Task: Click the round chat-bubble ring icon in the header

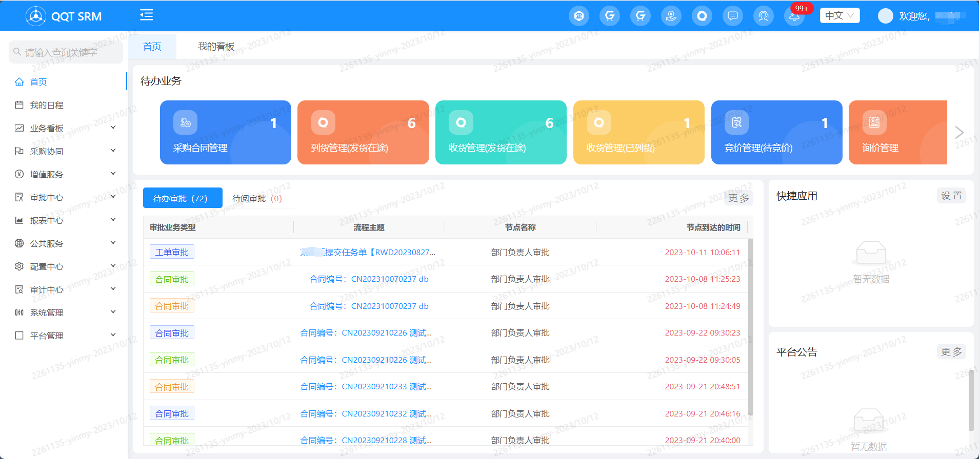Action: pyautogui.click(x=702, y=16)
